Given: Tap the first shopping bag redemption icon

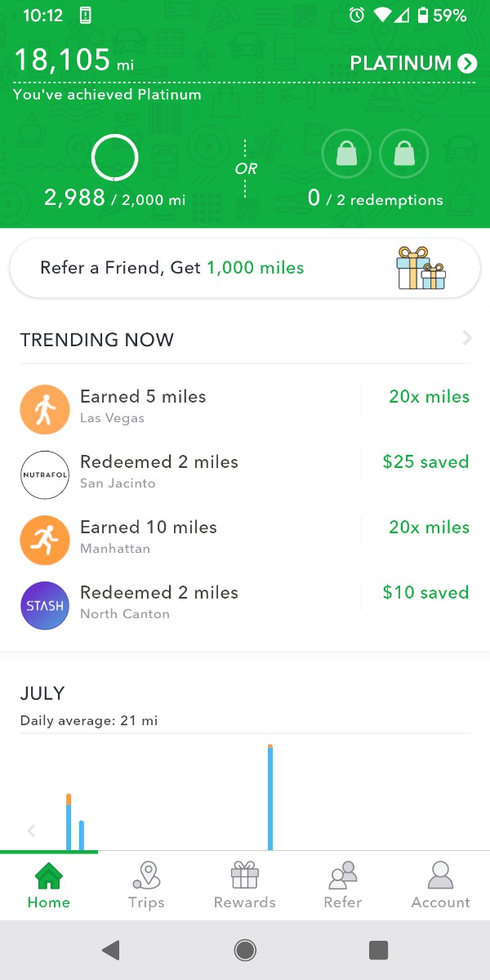Looking at the screenshot, I should pos(346,154).
